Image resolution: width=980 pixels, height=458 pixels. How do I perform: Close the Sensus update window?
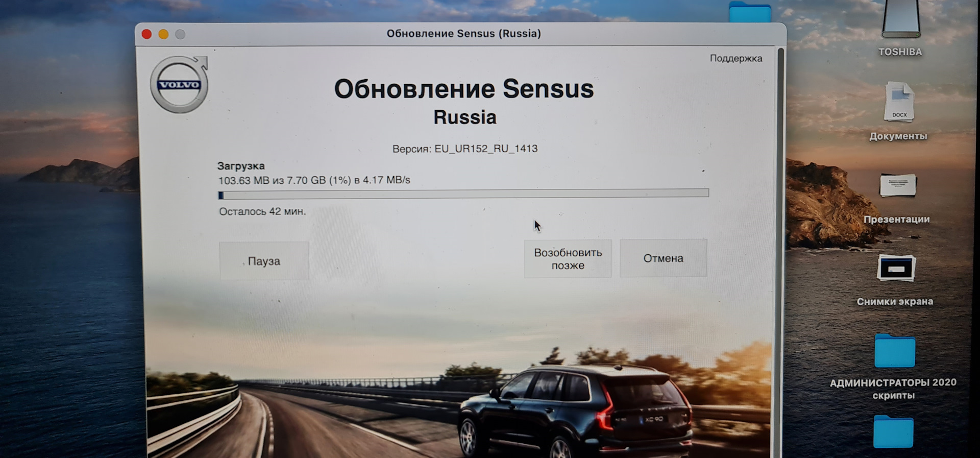coord(146,34)
